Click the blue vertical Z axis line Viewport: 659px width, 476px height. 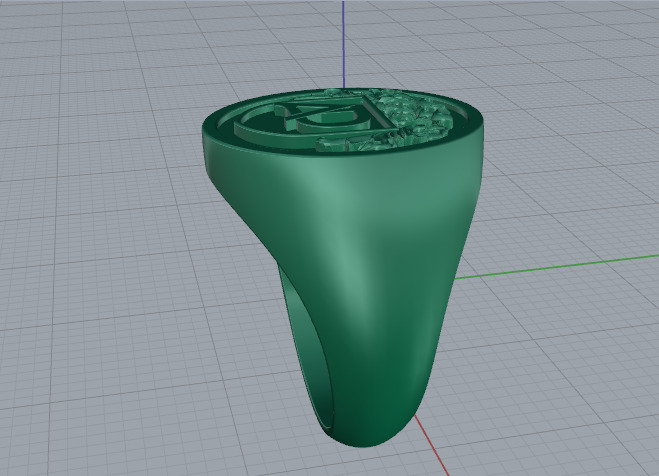(343, 44)
